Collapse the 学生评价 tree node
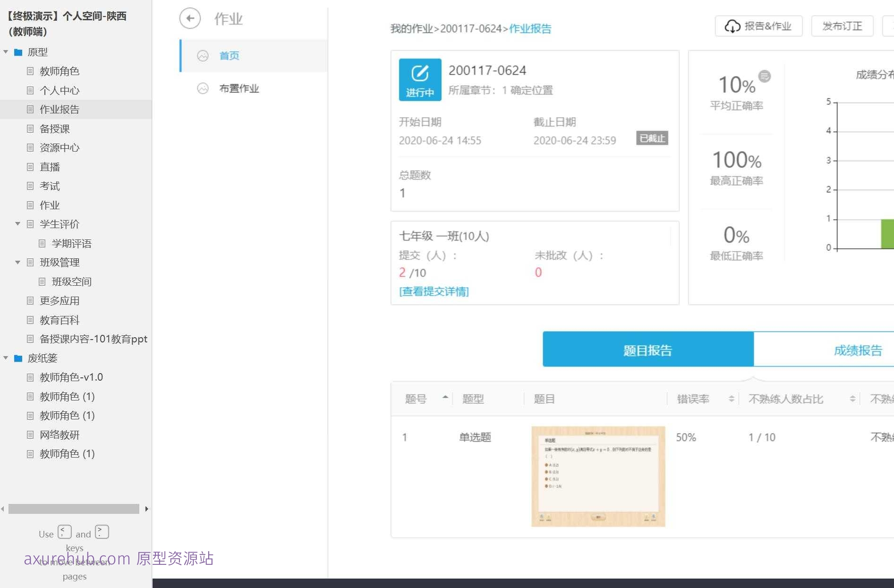 click(18, 224)
